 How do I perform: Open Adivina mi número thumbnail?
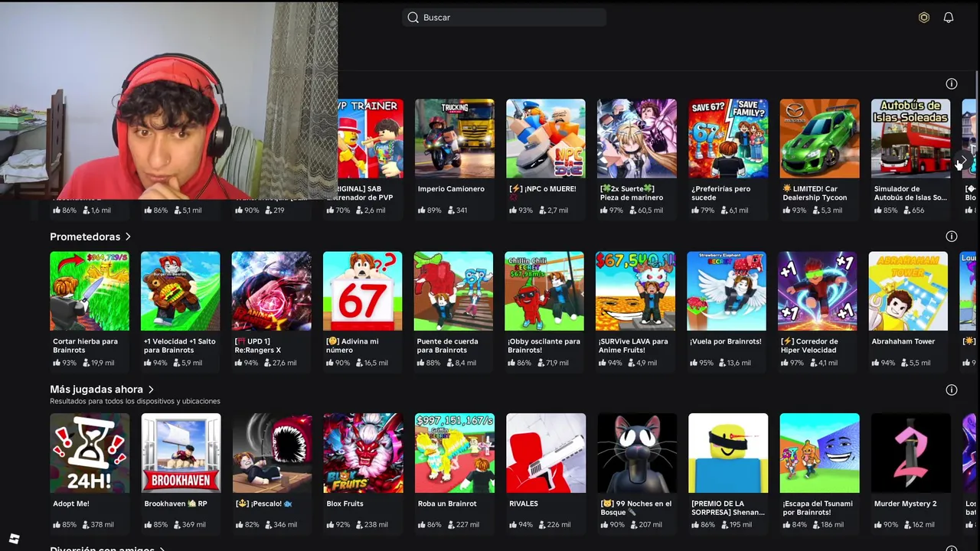pyautogui.click(x=363, y=292)
